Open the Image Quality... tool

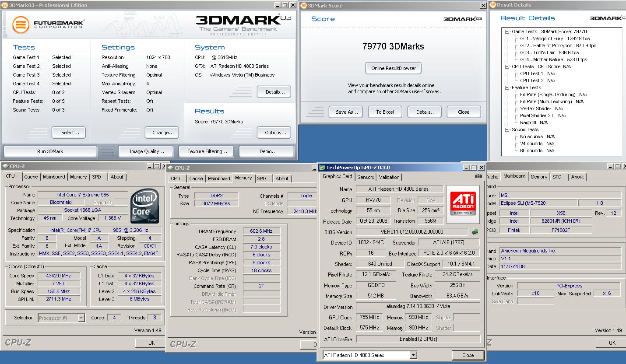click(x=147, y=151)
